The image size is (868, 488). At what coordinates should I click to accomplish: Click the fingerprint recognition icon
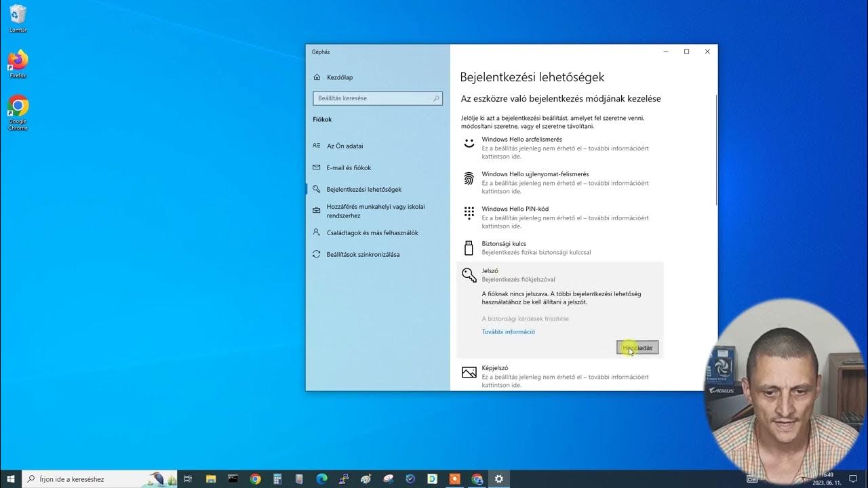469,178
